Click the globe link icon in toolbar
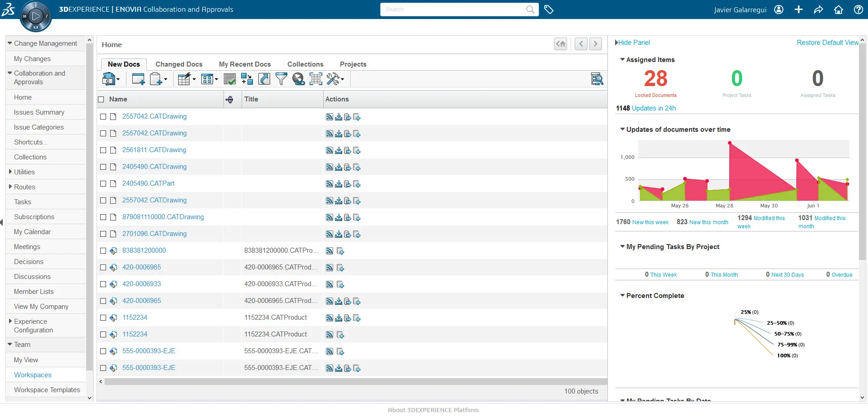This screenshot has width=868, height=418. pos(298,79)
